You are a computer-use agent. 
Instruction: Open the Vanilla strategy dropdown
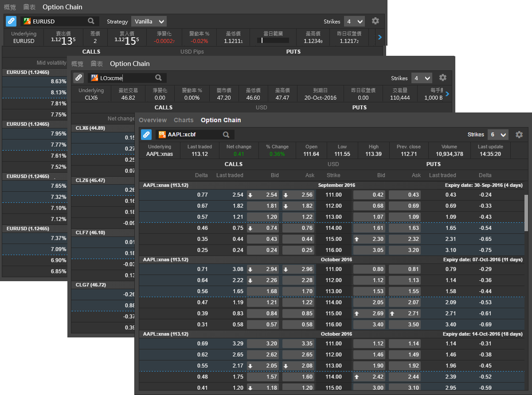[x=149, y=21]
